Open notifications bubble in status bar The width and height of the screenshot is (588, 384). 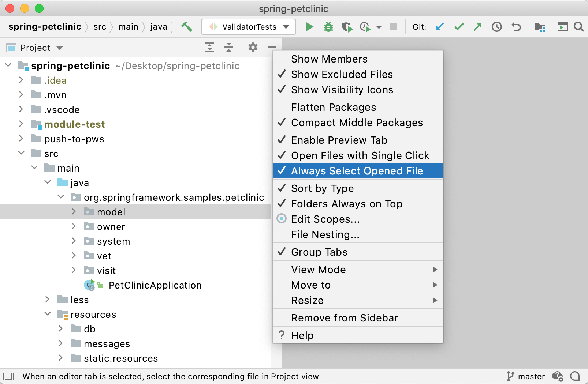pyautogui.click(x=575, y=376)
